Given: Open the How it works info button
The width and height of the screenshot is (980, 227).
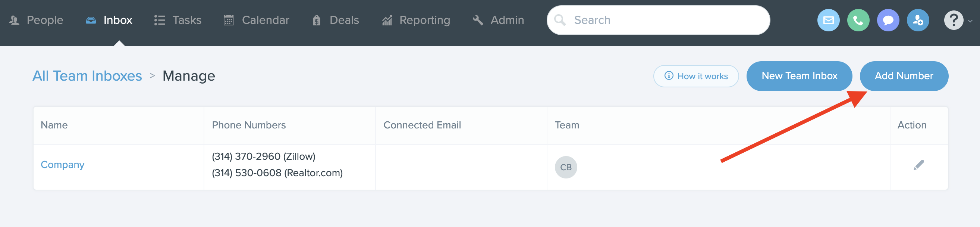Looking at the screenshot, I should pos(696,76).
